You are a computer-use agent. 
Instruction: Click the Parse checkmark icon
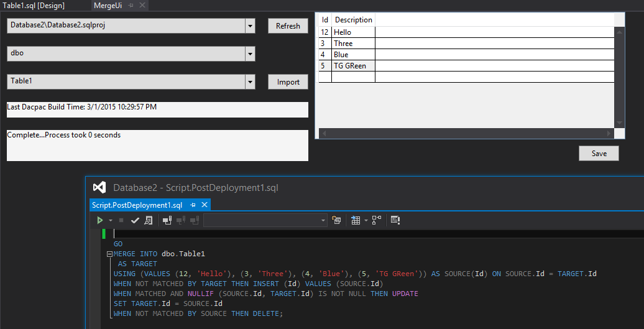coord(135,220)
